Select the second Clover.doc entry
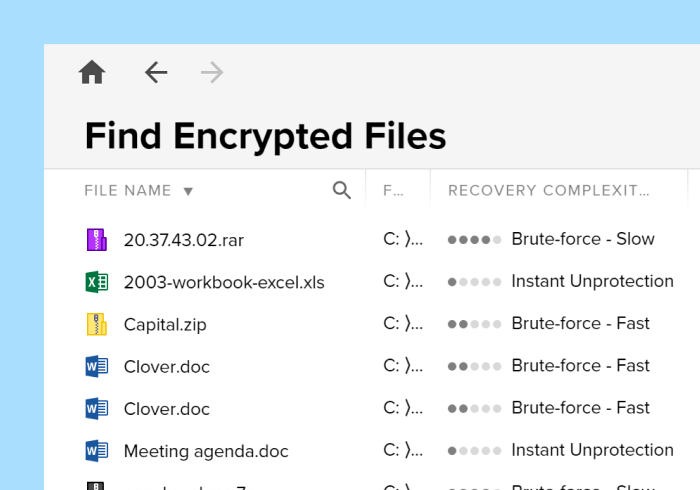The width and height of the screenshot is (700, 490). coord(167,409)
